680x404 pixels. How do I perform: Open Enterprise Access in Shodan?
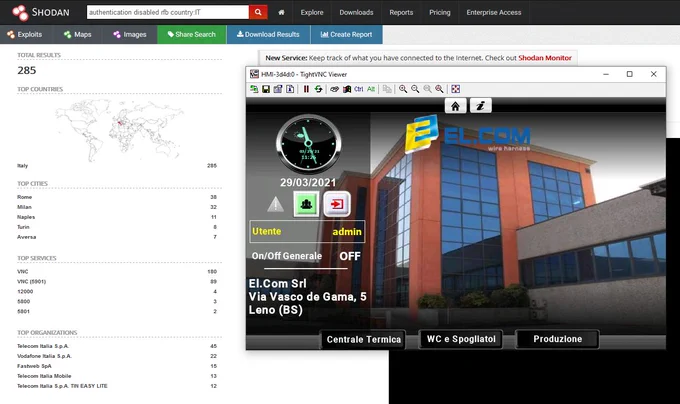(x=494, y=13)
